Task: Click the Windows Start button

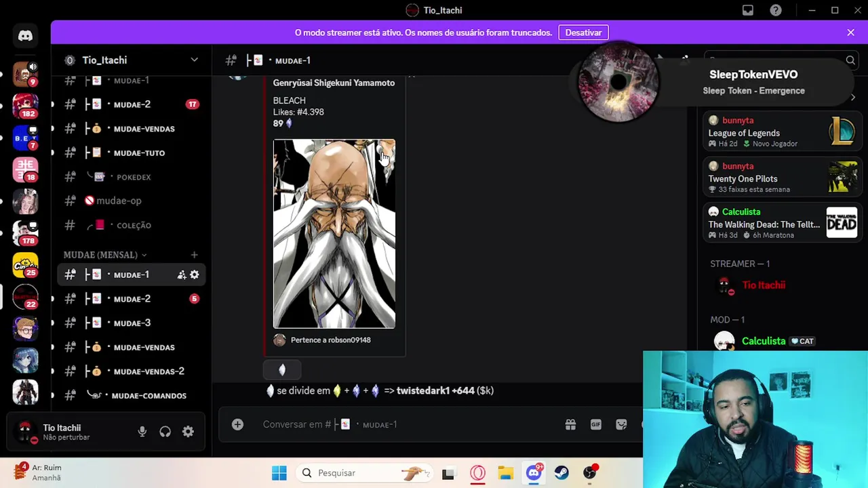Action: [279, 473]
